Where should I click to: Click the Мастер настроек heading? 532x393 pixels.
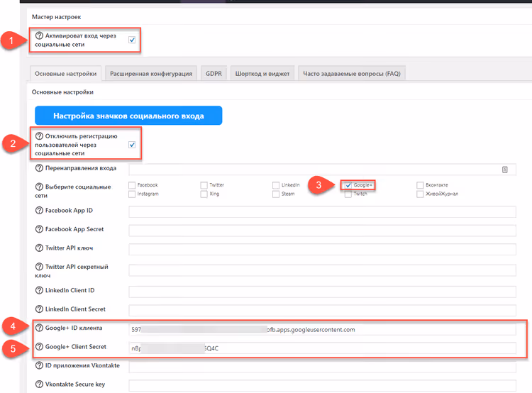(x=56, y=16)
